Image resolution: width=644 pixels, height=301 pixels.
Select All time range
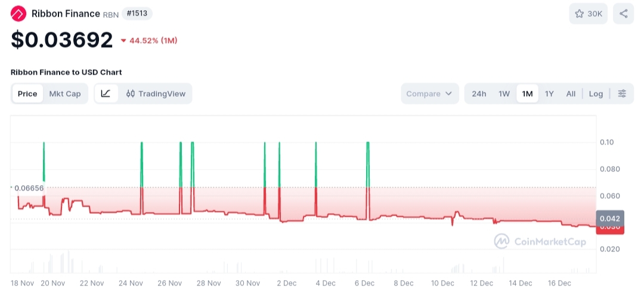pyautogui.click(x=571, y=93)
